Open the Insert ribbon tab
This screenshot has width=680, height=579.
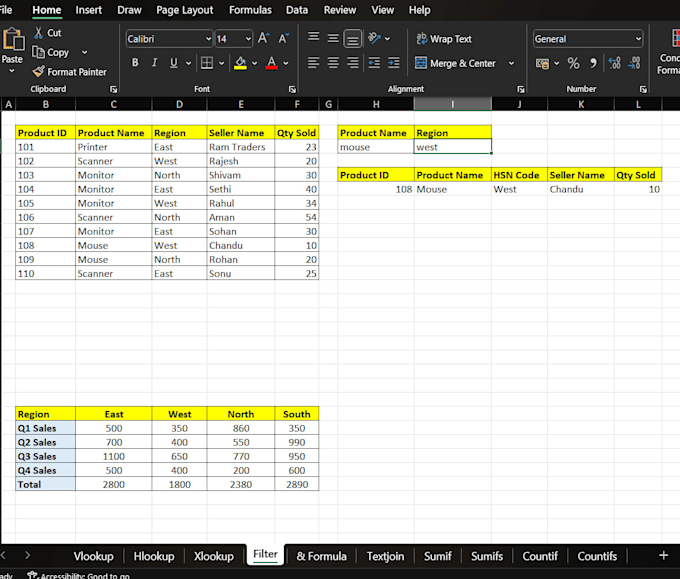88,10
